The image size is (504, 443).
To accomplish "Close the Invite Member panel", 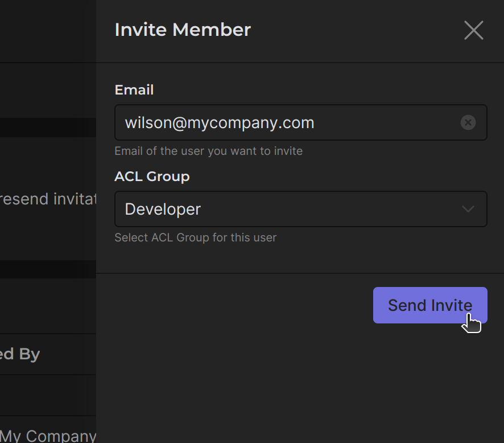I will pyautogui.click(x=473, y=30).
